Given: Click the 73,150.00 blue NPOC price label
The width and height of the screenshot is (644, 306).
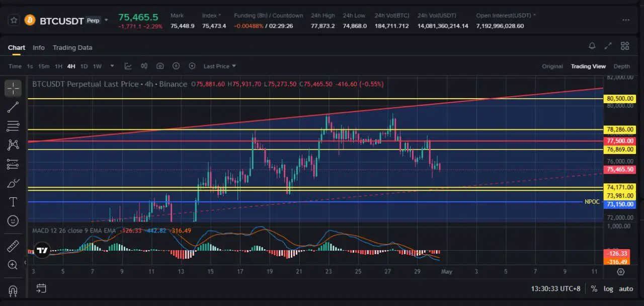Looking at the screenshot, I should point(620,204).
